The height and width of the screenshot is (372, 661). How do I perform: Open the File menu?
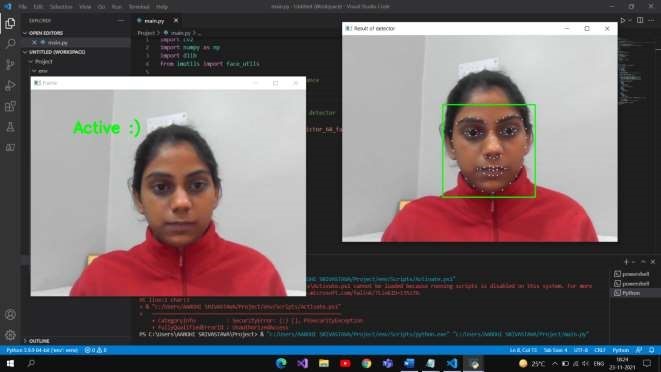tap(22, 7)
